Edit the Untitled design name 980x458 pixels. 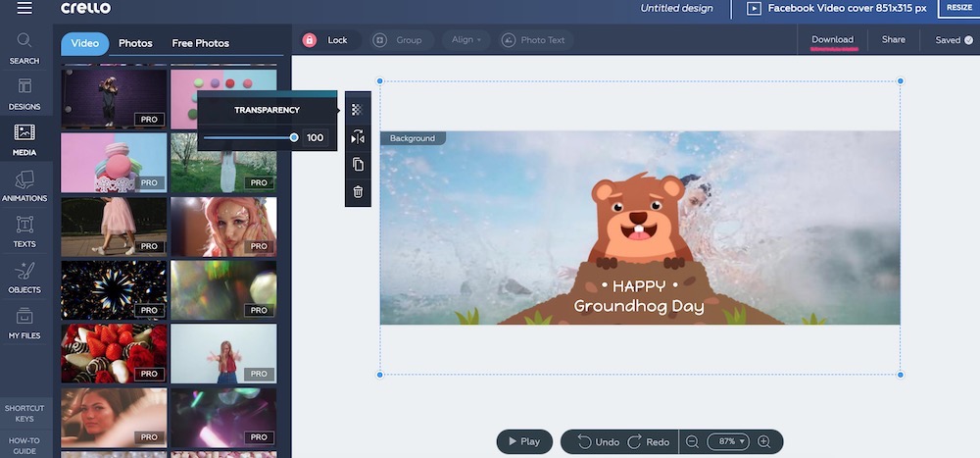[676, 8]
